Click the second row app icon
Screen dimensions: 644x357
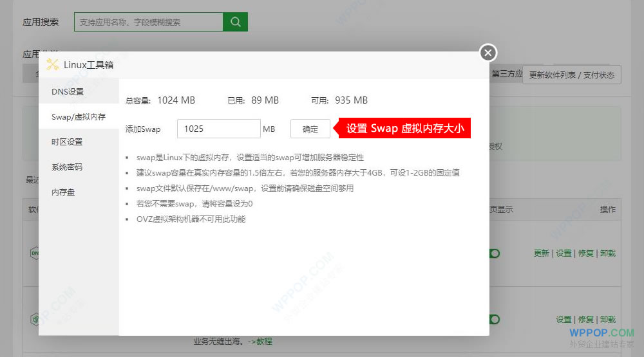[x=34, y=319]
